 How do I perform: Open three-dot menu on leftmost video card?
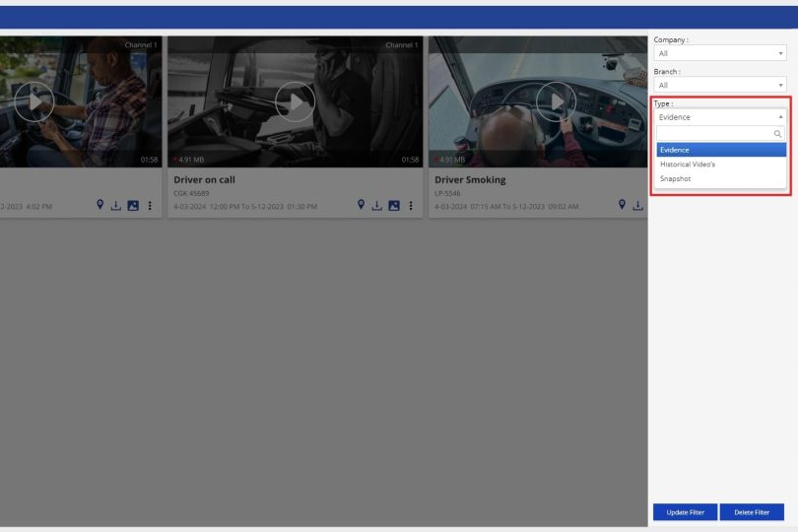pos(150,205)
